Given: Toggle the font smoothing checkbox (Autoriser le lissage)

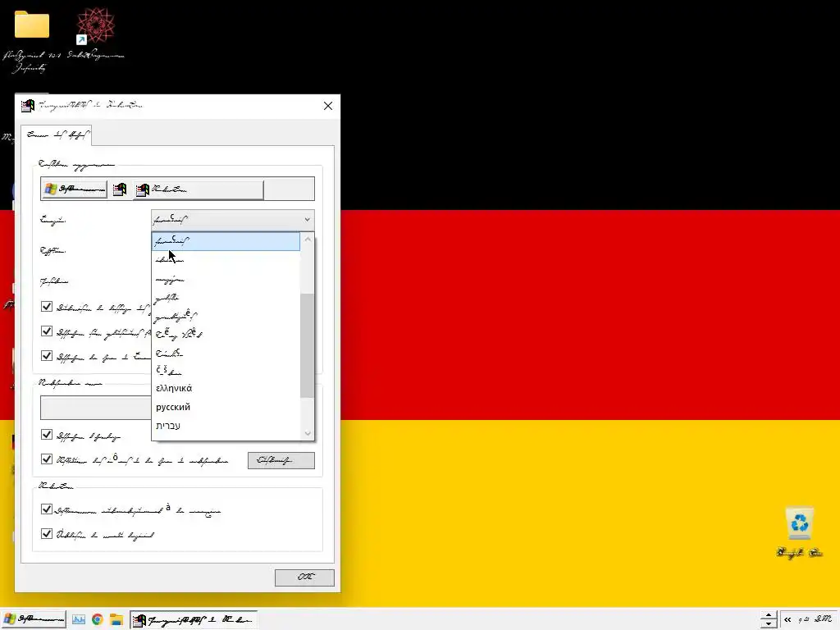Looking at the screenshot, I should click(47, 307).
